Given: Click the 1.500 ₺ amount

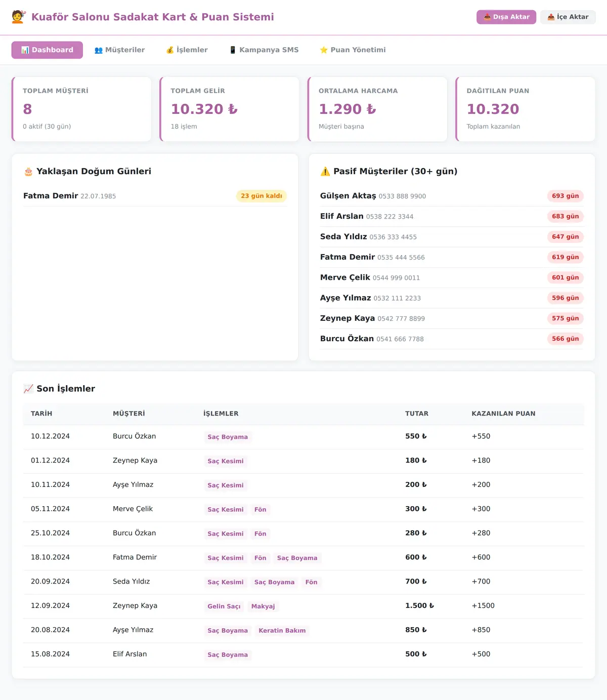Looking at the screenshot, I should pos(419,606).
